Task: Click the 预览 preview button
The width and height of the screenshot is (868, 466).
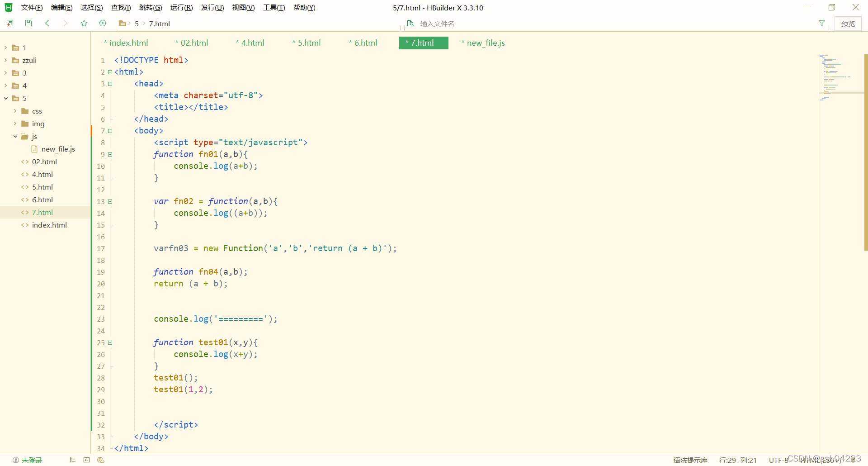Action: (848, 24)
